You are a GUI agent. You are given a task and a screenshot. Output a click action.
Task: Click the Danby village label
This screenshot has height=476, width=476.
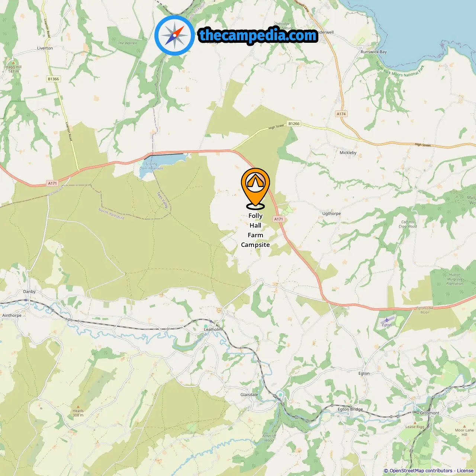(x=29, y=292)
